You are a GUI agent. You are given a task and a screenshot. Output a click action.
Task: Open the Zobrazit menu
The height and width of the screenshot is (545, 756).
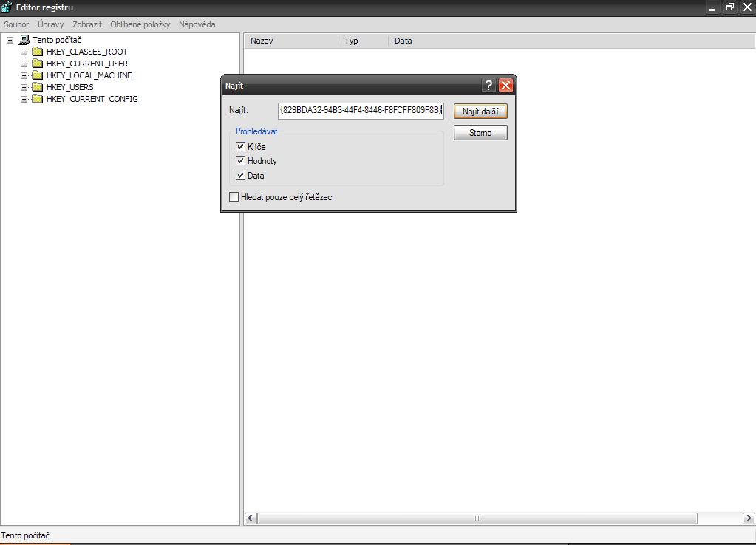pyautogui.click(x=86, y=24)
